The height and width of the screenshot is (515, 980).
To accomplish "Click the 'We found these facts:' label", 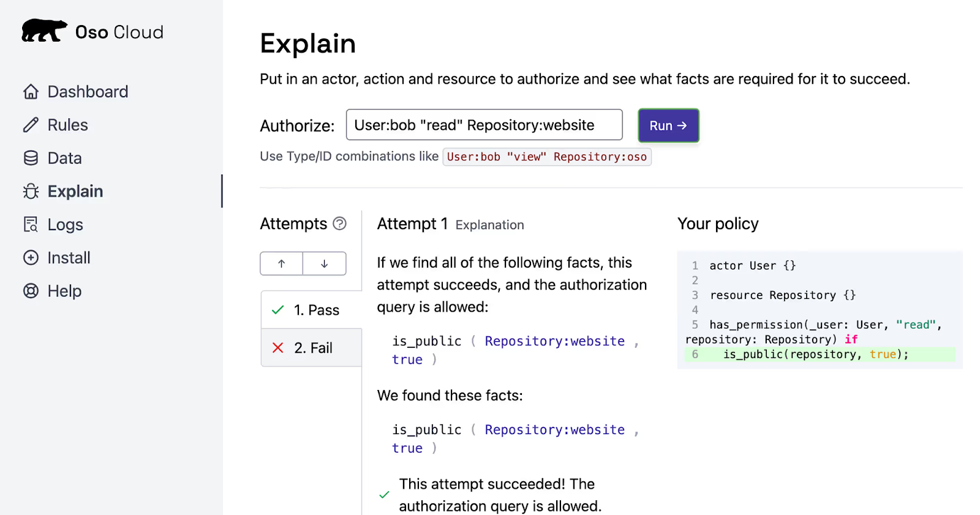I will click(x=450, y=396).
